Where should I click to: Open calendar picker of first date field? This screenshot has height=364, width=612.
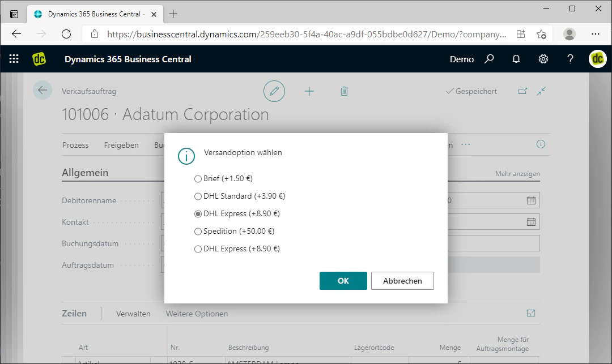click(x=531, y=200)
